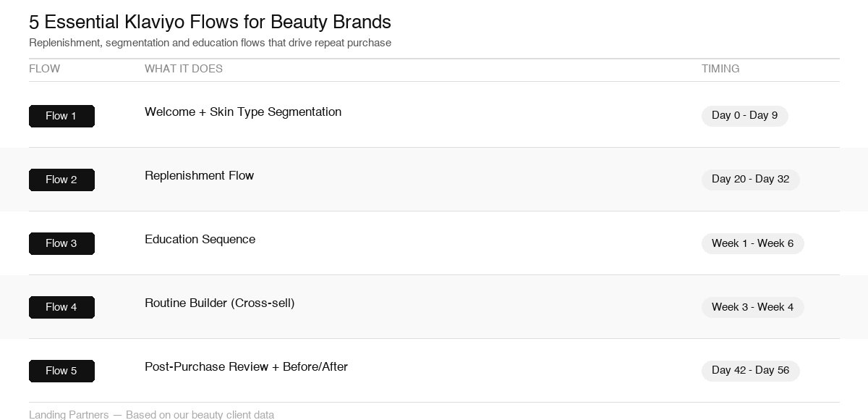Click the Flow 3 badge

[61, 243]
